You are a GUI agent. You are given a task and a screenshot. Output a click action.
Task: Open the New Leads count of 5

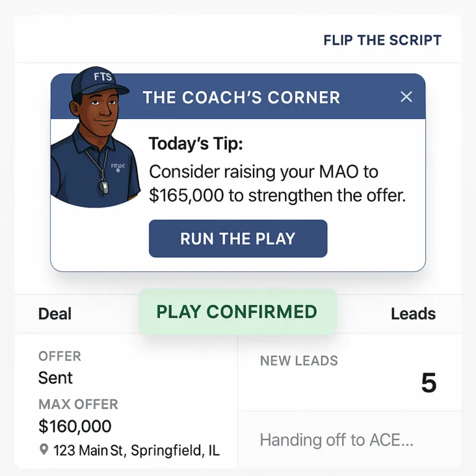428,384
